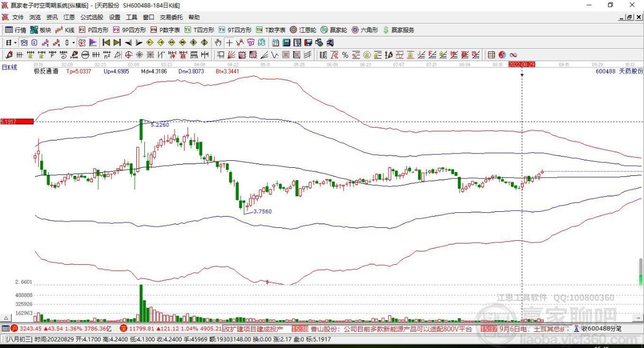Click the 2022-08-29 date marker

(x=522, y=64)
